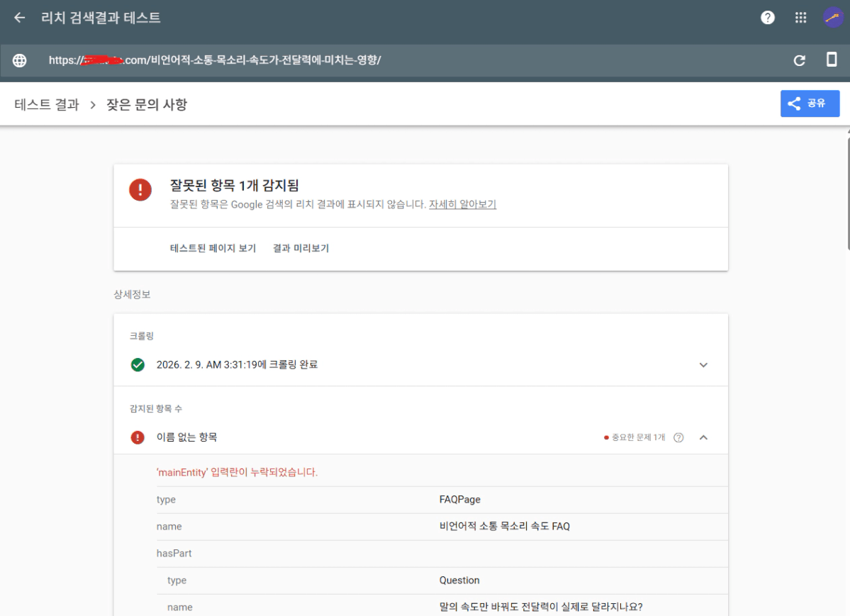Click the URL input field

point(397,60)
